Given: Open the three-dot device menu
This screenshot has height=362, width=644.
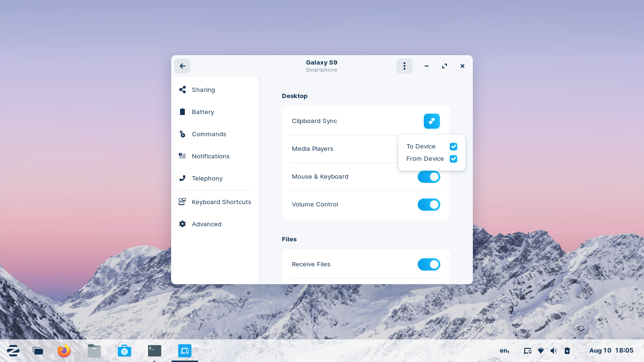Looking at the screenshot, I should coord(405,66).
